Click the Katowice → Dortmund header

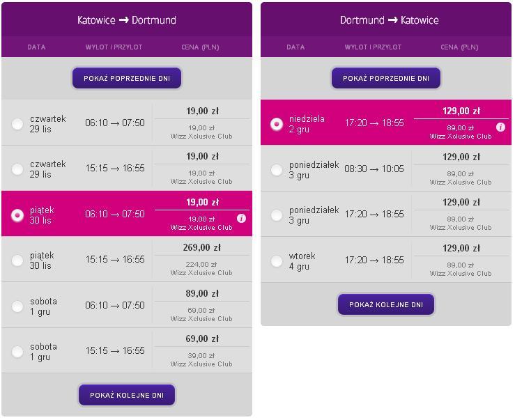127,20
